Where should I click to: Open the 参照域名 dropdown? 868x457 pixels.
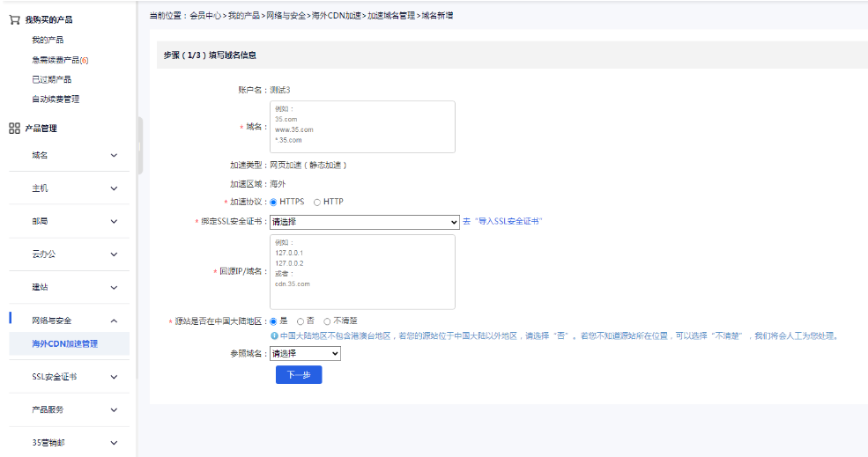point(305,353)
